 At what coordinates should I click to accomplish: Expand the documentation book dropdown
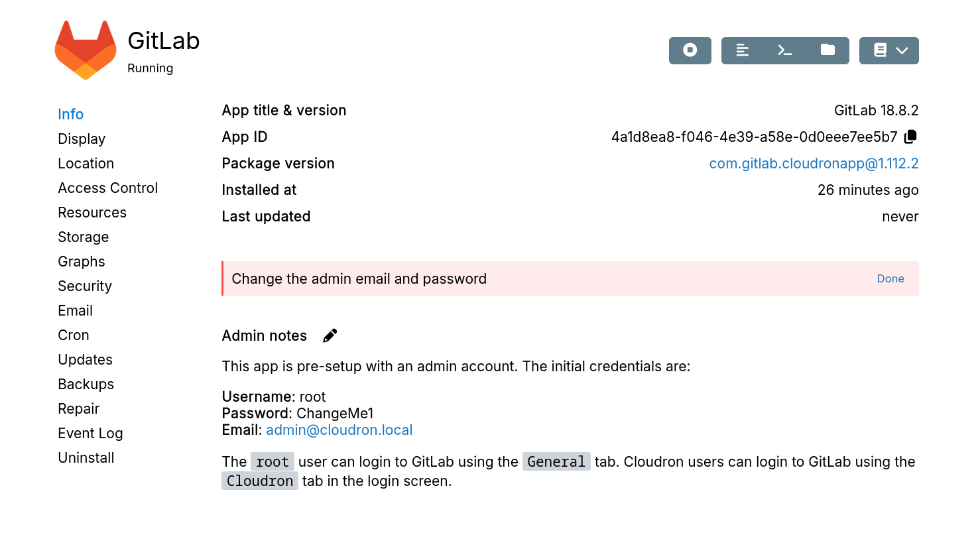[888, 50]
